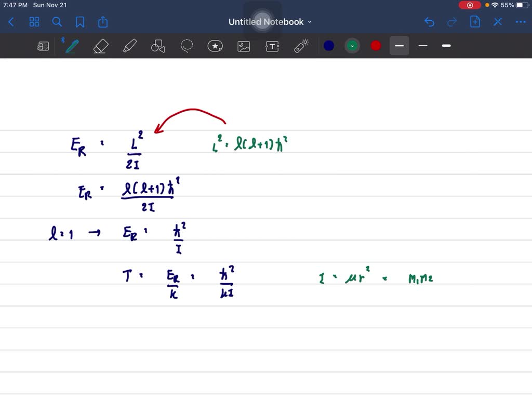Select the Text box tool

272,46
